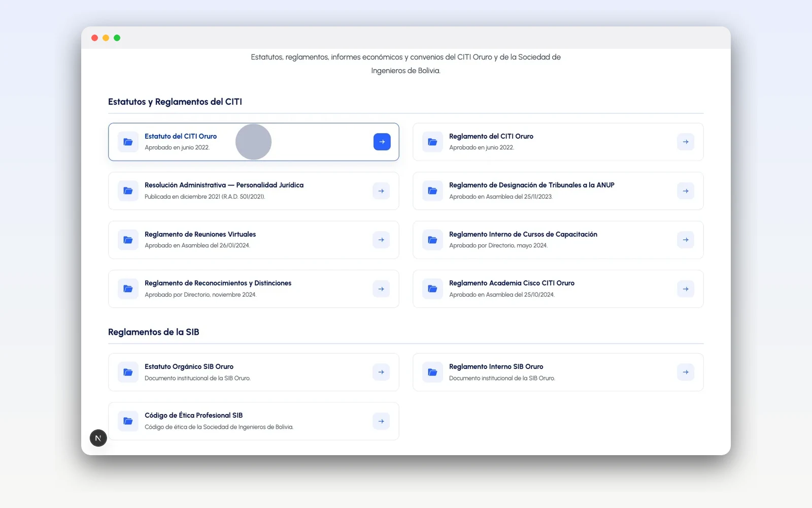The image size is (812, 508).
Task: Click arrow for Reglamento de Designación de Tribunales
Action: (x=686, y=191)
